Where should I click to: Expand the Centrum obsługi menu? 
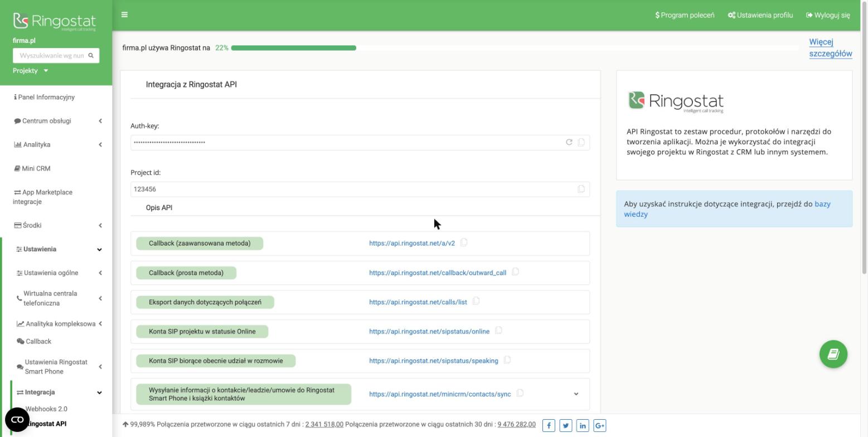56,121
